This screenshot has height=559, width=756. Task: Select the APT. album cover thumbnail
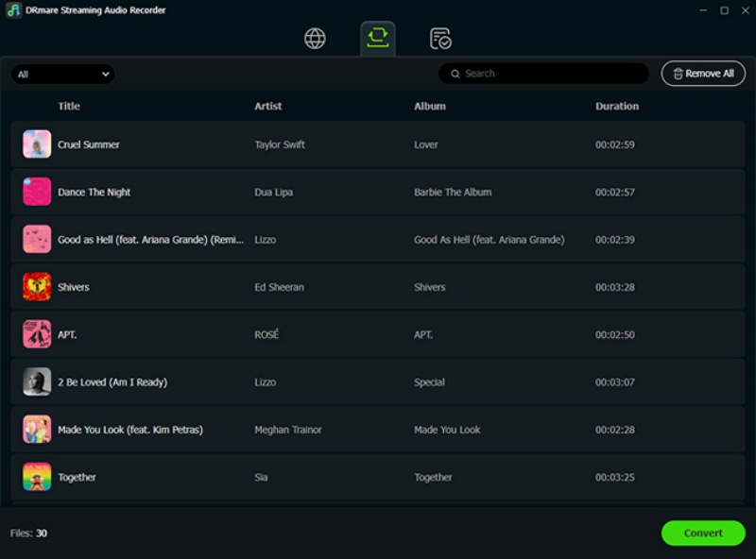[x=37, y=334]
